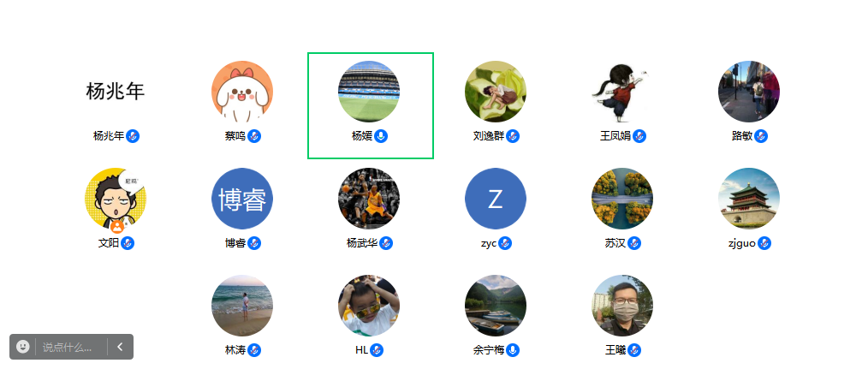Collapse the chat bar with left chevron

[120, 347]
